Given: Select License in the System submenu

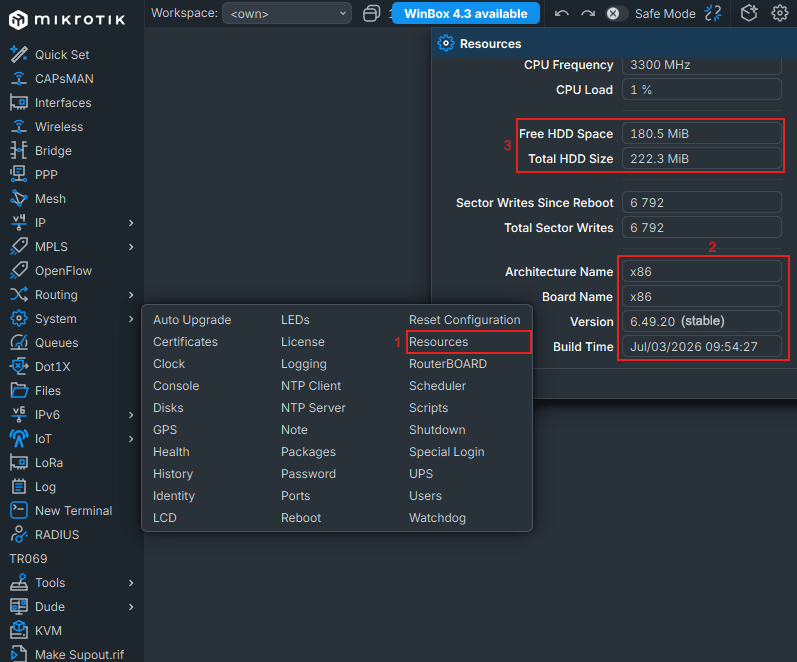Looking at the screenshot, I should (302, 342).
